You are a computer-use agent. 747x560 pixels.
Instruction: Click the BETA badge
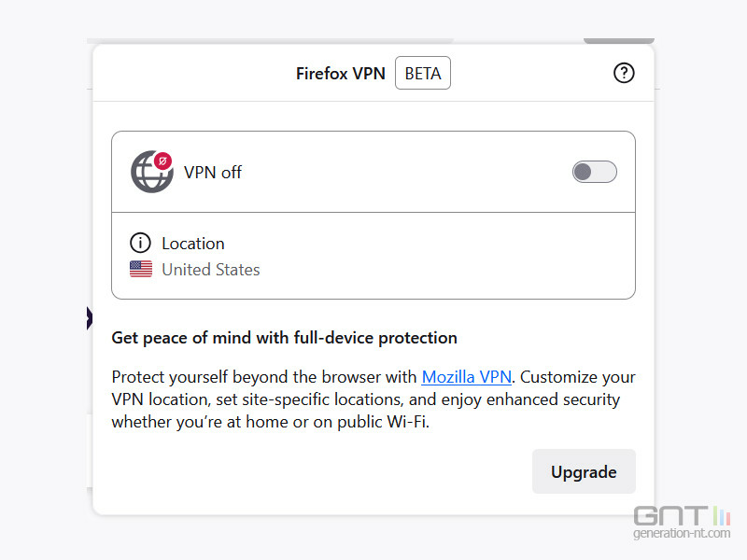coord(423,74)
